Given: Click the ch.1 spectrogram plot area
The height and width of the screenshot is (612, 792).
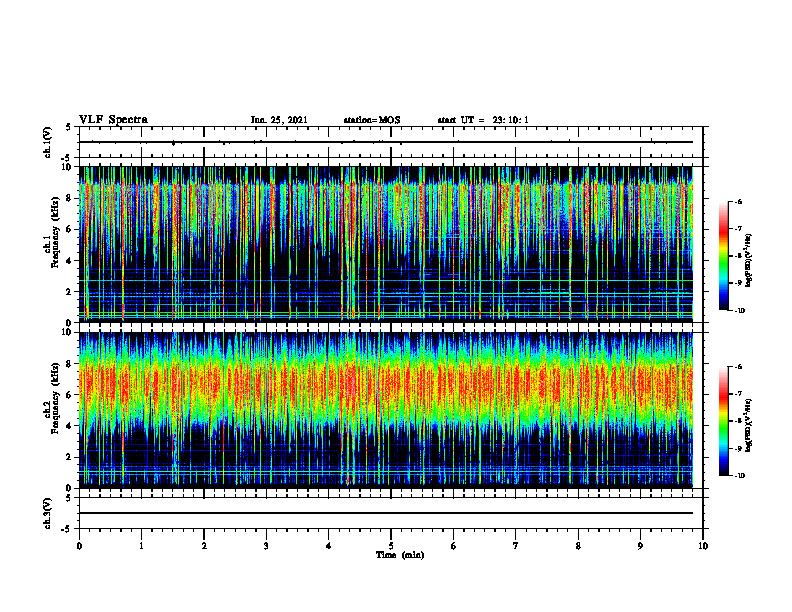Looking at the screenshot, I should (391, 244).
